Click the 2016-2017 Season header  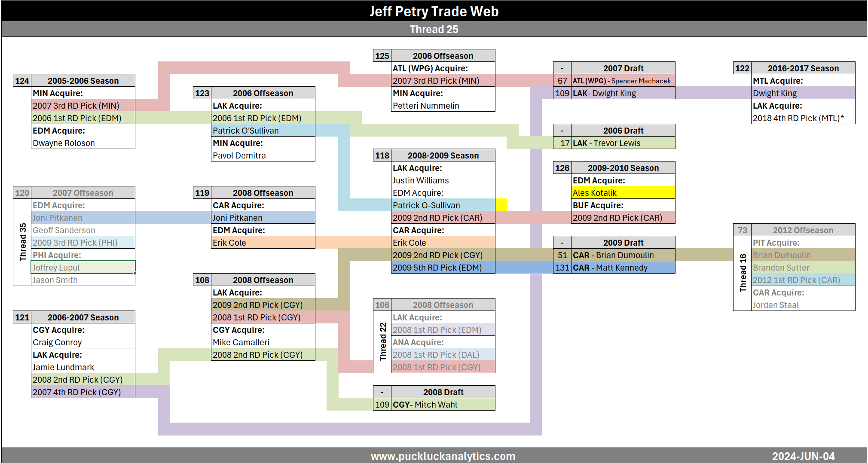[x=803, y=68]
